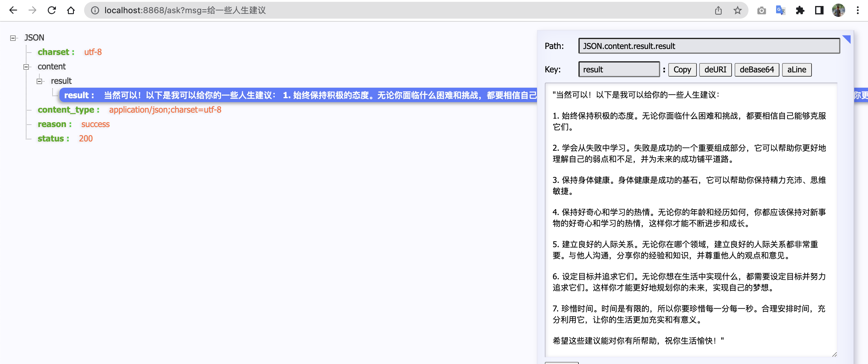Collapse the content tree node

click(26, 67)
